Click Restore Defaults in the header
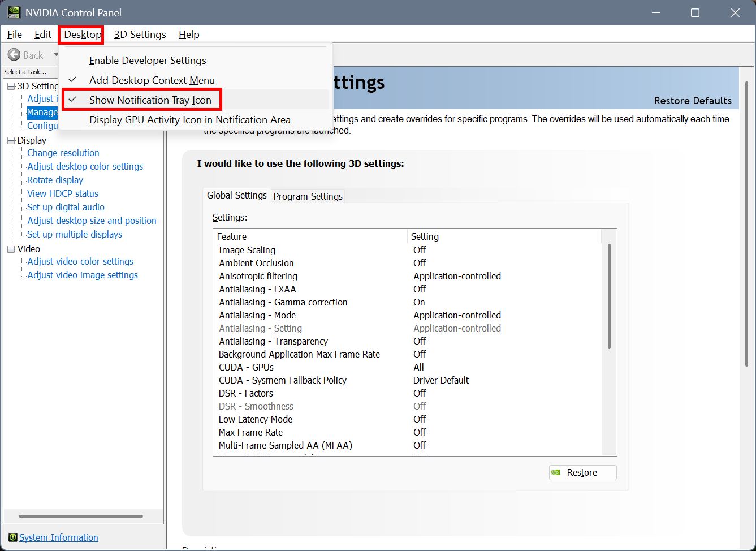 tap(693, 101)
